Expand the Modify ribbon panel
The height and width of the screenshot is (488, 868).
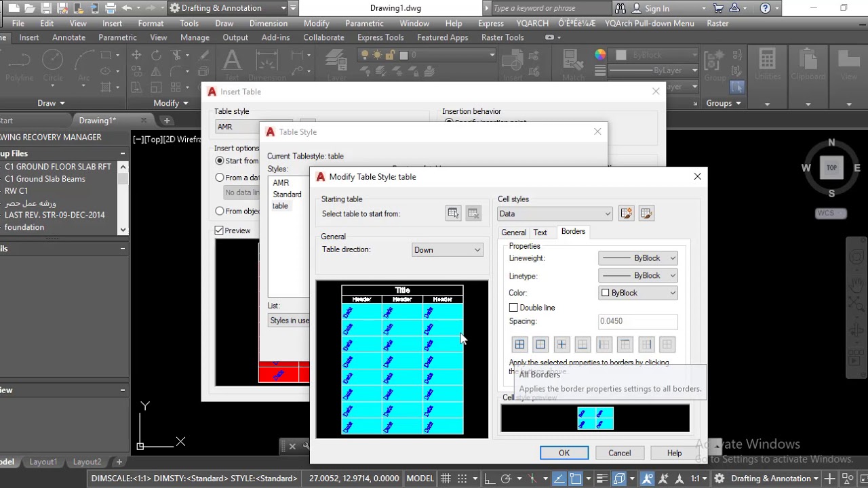[x=171, y=103]
